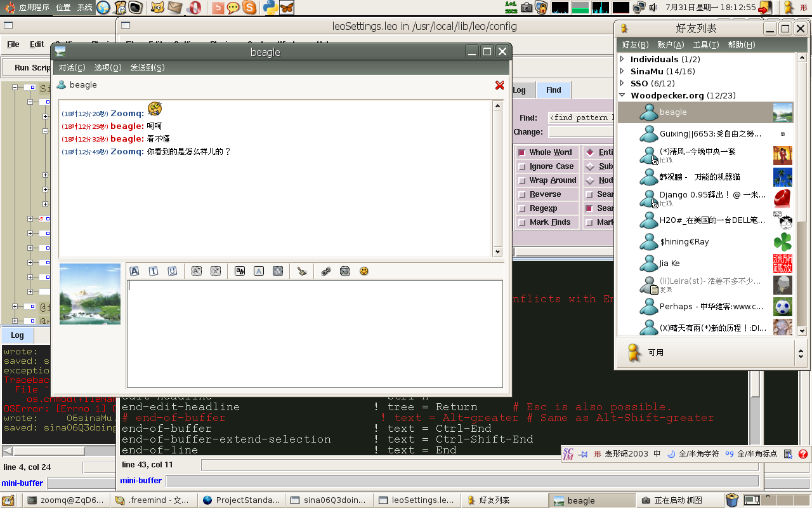Collapse the Woodpecker.org buddy group
This screenshot has height=508, width=812.
pos(622,96)
